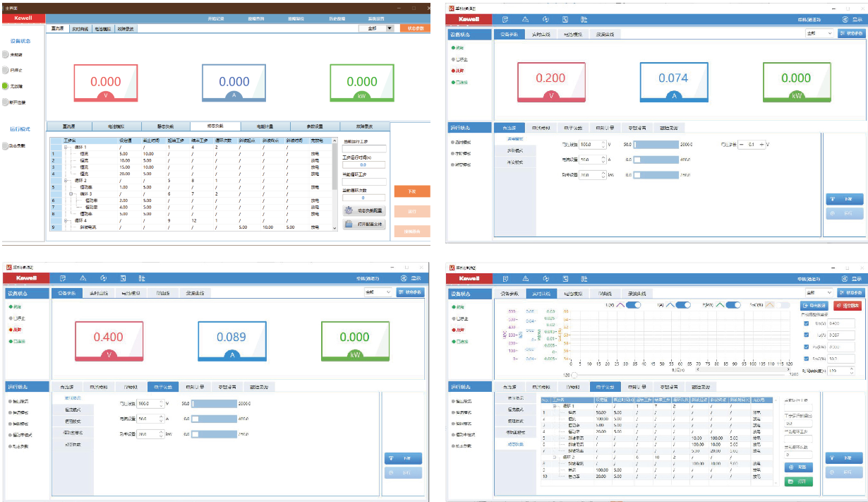Click plus stepper beside 0.1 in top-right window
The width and height of the screenshot is (868, 502).
tap(761, 144)
